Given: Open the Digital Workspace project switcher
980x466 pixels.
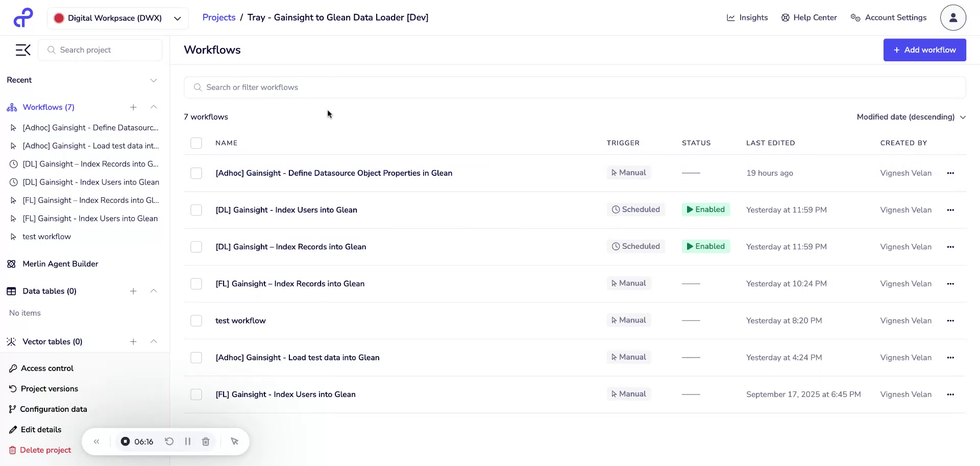Looking at the screenshot, I should coord(117,18).
